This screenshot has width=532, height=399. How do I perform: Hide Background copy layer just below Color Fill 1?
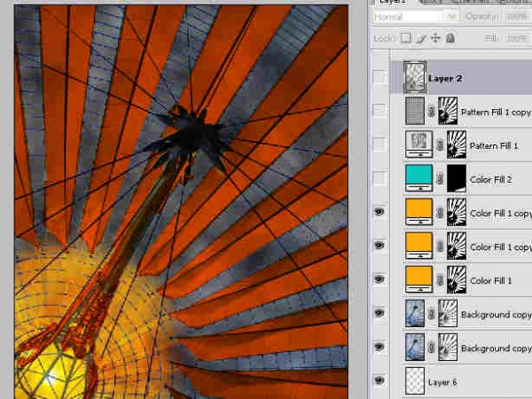coord(379,313)
